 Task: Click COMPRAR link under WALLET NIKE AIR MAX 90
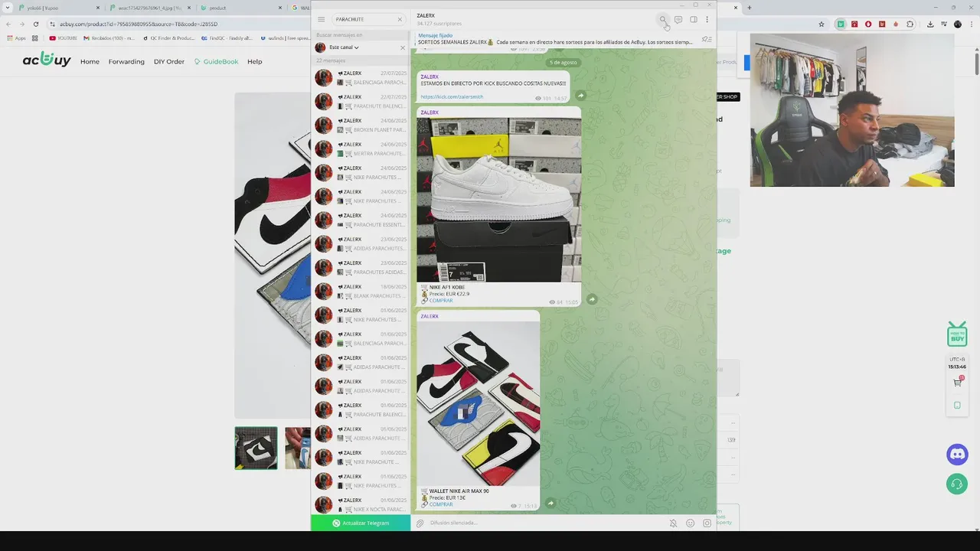441,504
